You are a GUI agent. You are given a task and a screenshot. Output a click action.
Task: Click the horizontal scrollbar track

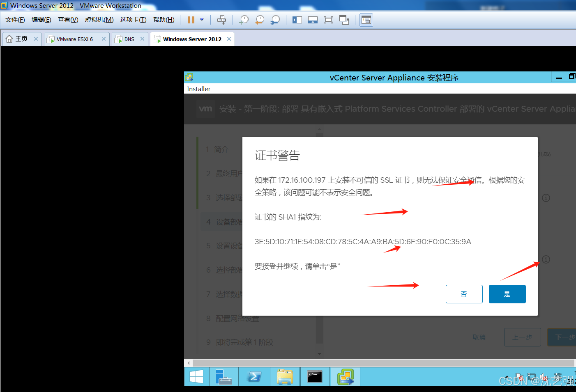coord(383,363)
